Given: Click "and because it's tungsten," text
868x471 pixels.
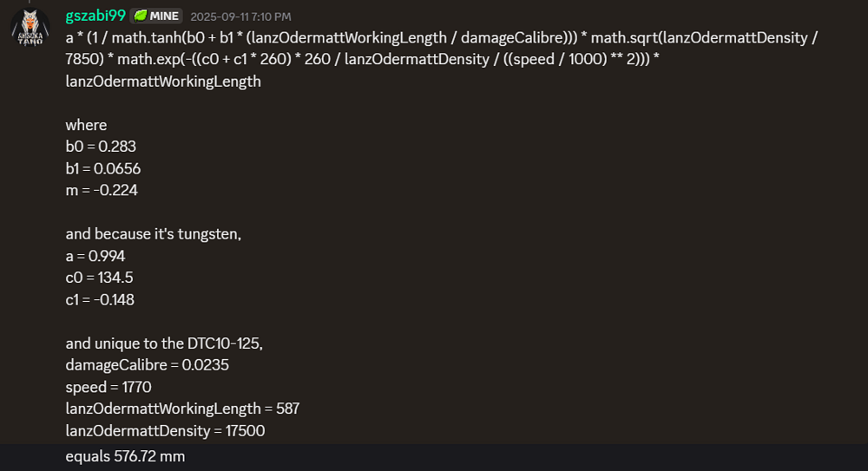Looking at the screenshot, I should tap(153, 234).
